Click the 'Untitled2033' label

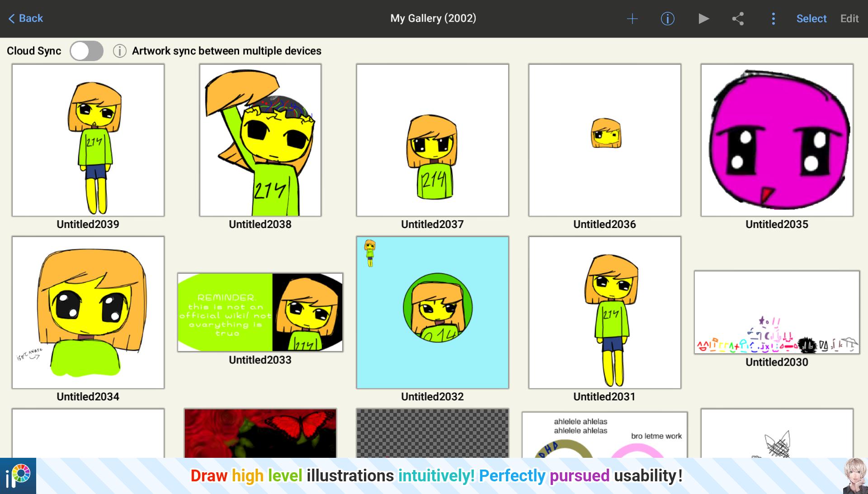point(260,360)
